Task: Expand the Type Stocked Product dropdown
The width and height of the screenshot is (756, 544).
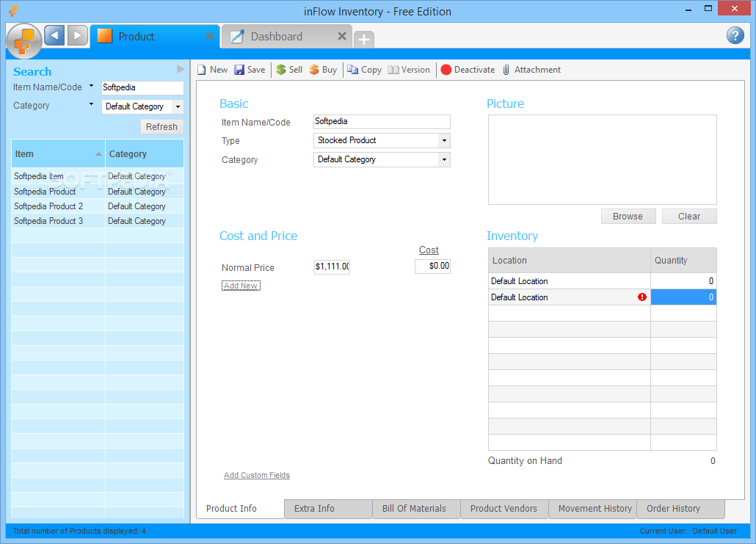Action: (444, 140)
